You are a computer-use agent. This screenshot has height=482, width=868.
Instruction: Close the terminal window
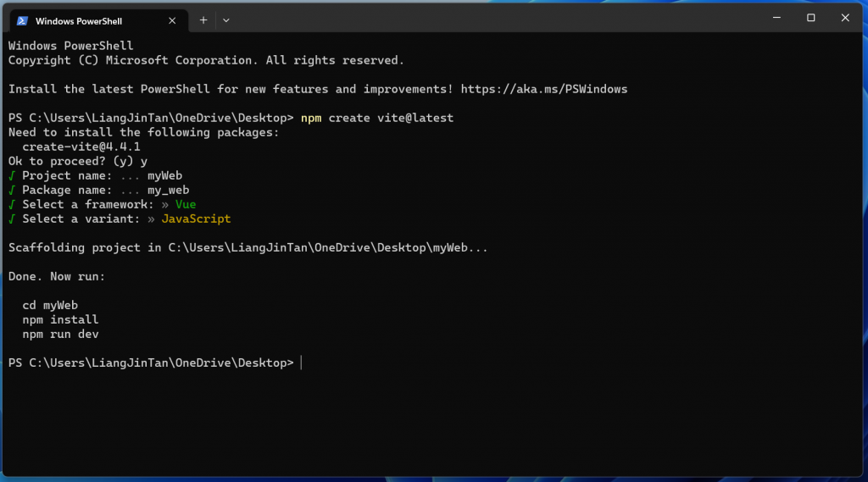coord(844,18)
